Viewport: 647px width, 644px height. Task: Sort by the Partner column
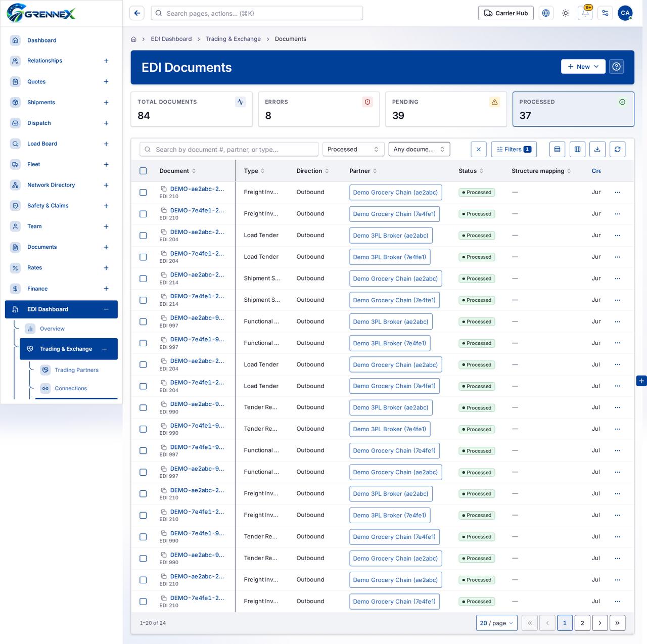point(363,171)
